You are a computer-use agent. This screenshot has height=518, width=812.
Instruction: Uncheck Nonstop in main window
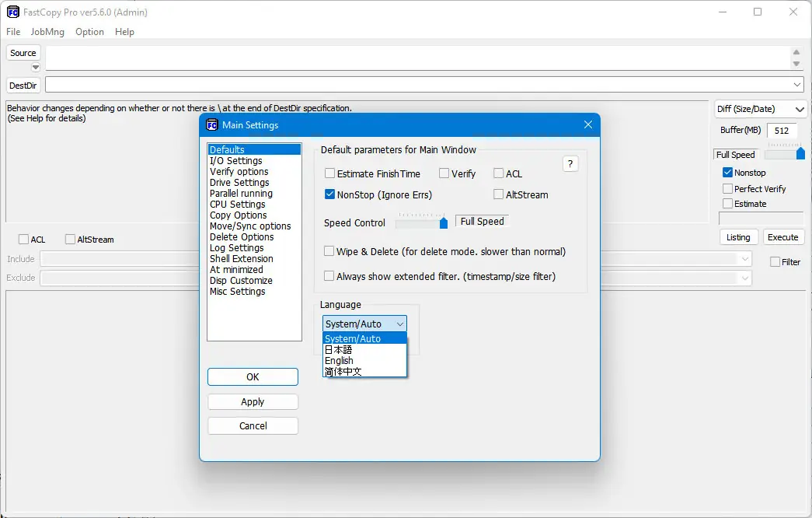tap(727, 172)
